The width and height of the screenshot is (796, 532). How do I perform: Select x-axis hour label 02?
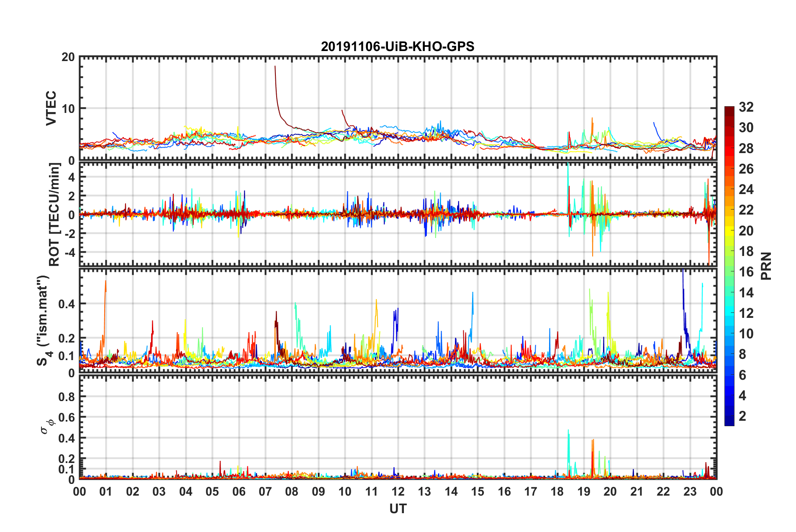point(133,491)
